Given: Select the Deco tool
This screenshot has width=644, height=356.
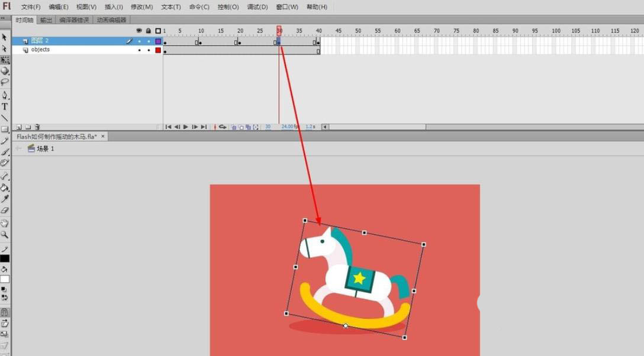Looking at the screenshot, I should (5, 163).
